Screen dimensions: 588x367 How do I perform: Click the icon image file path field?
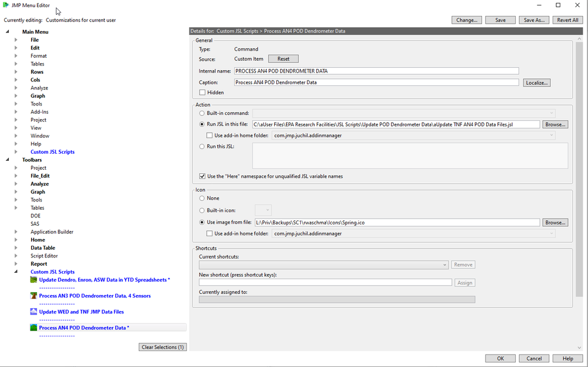tap(397, 223)
